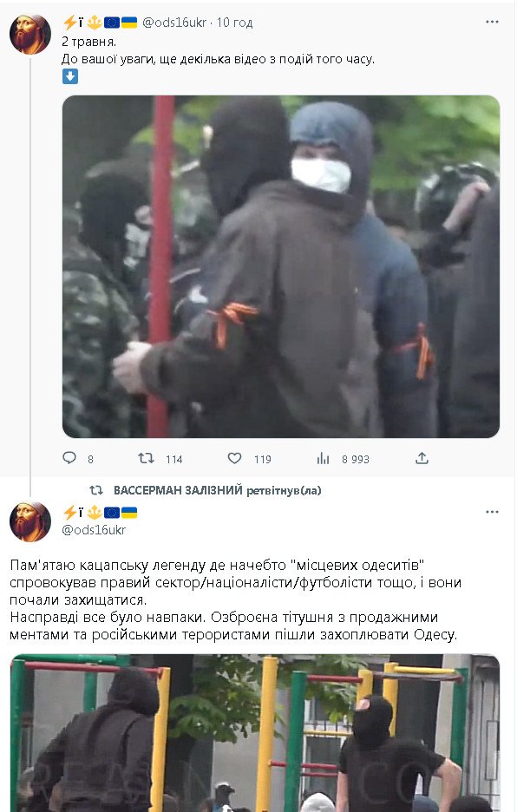Click the display name emoji flags in second tweet
Viewport: 517px width, 812px height.
(100, 513)
